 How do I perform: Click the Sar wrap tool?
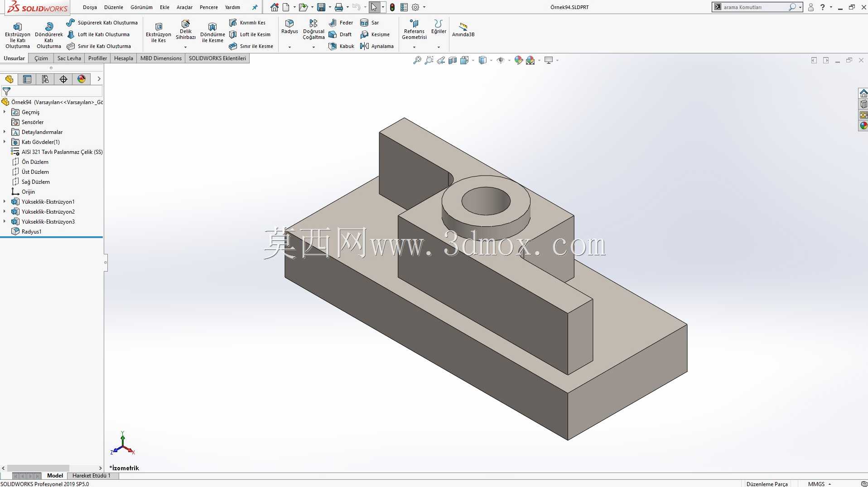click(x=370, y=23)
